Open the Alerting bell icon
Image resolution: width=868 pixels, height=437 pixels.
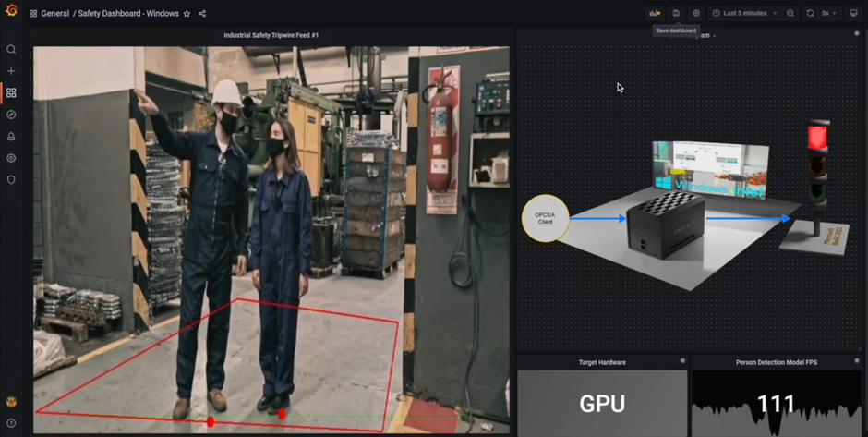coord(11,136)
